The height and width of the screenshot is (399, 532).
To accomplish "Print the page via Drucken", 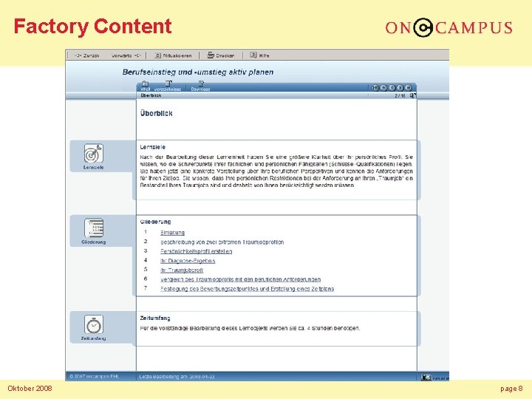I will 221,55.
